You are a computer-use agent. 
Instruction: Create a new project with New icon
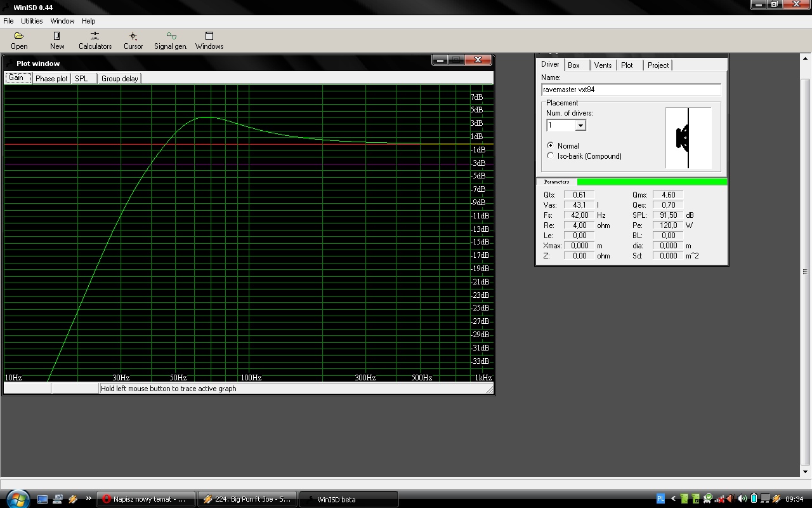coord(57,41)
